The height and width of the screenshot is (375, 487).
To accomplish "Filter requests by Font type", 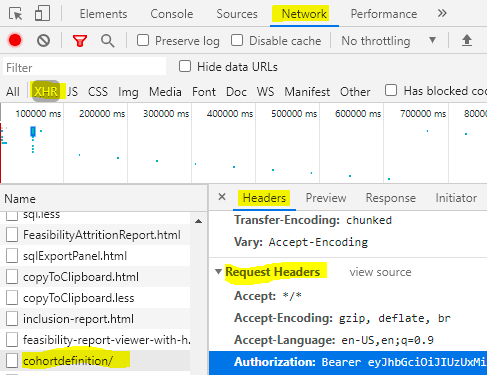I will click(x=204, y=91).
